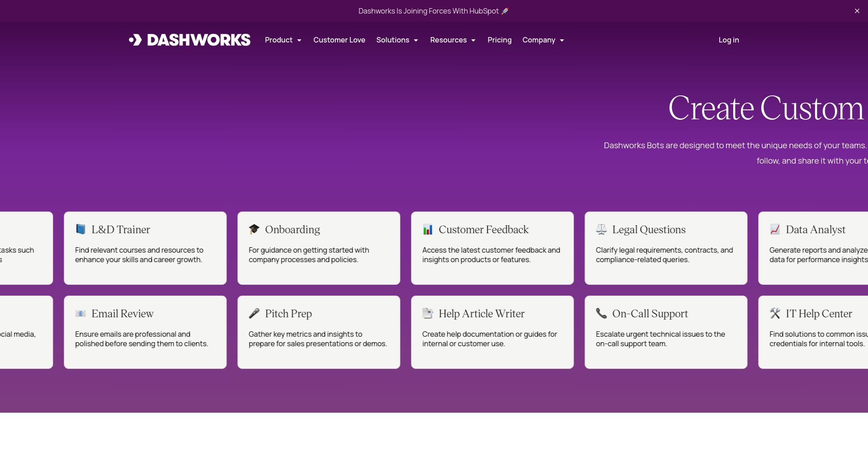The image size is (868, 452).
Task: Click the chart icon on Data Analyst
Action: [775, 230]
